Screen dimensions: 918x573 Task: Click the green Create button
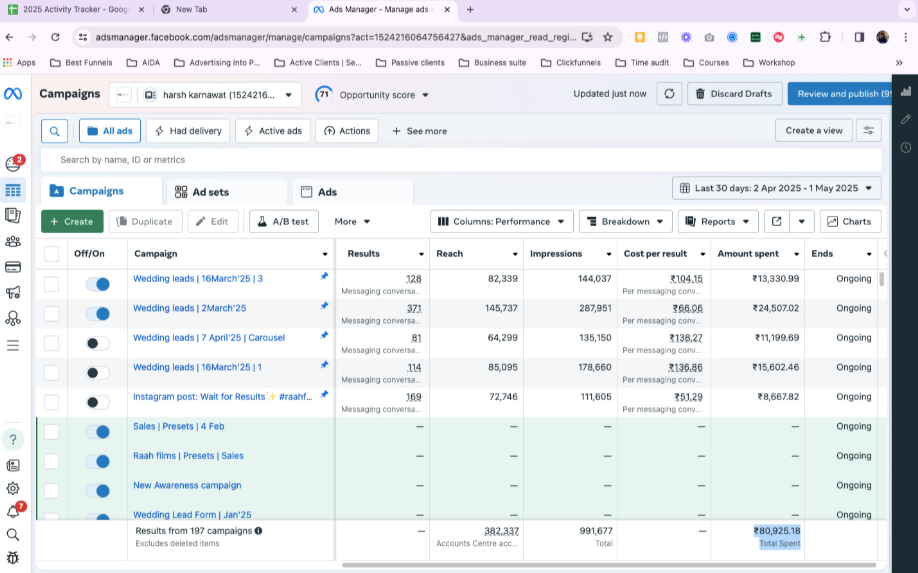click(x=72, y=222)
